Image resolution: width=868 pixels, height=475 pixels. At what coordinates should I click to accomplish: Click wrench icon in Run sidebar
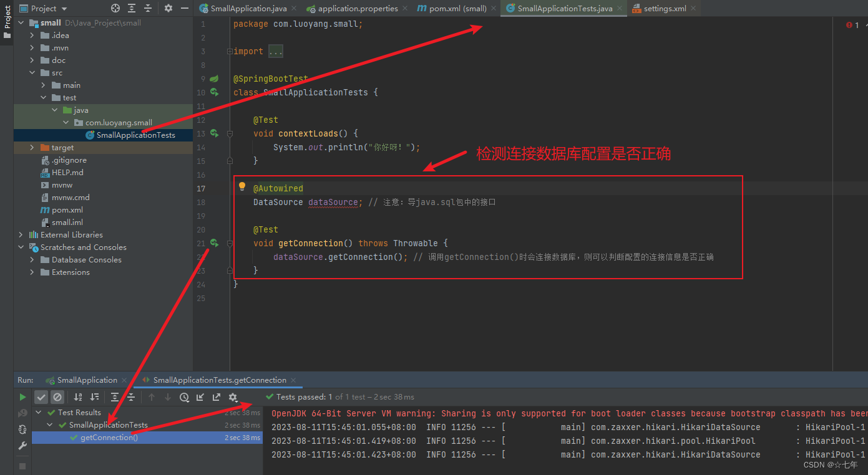point(22,446)
